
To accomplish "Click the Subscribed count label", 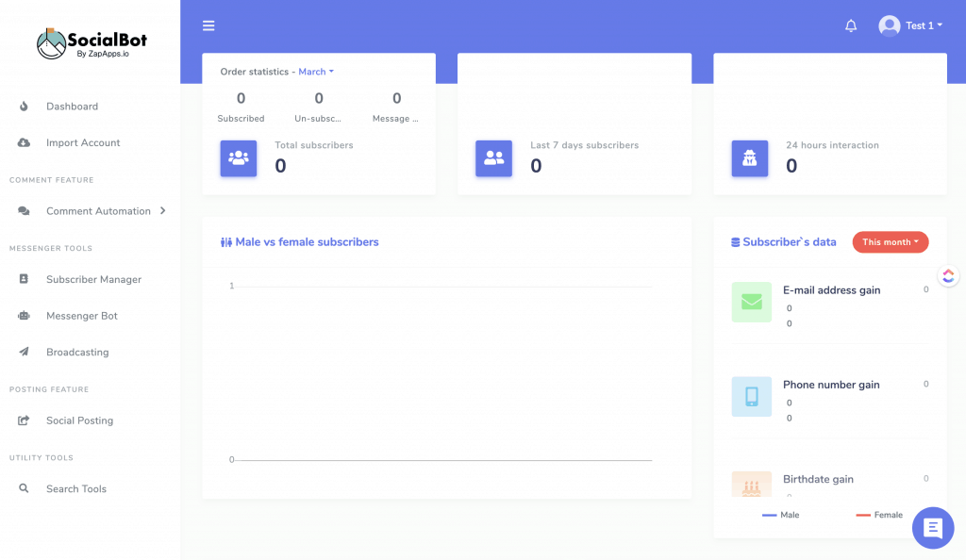I will 241,119.
